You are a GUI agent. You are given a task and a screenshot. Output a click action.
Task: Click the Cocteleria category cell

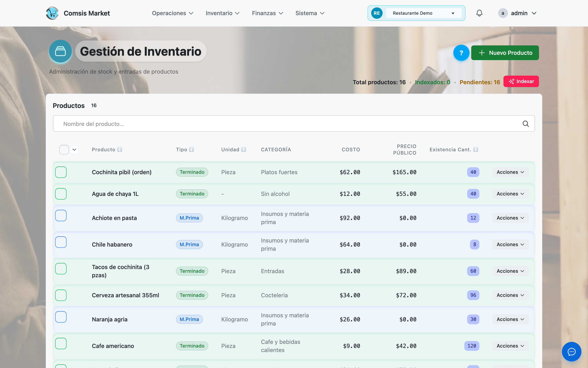274,295
